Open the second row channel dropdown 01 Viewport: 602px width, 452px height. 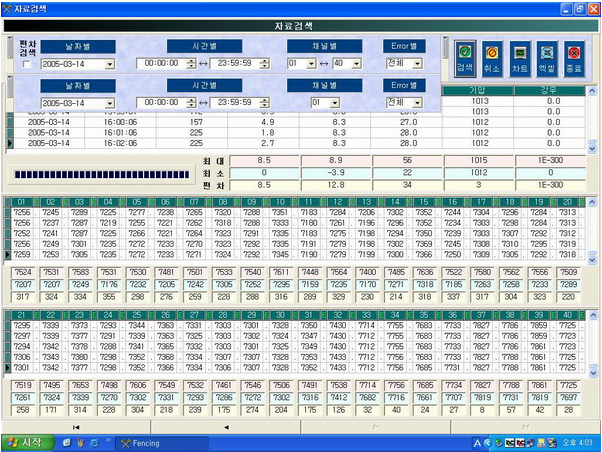click(x=335, y=103)
